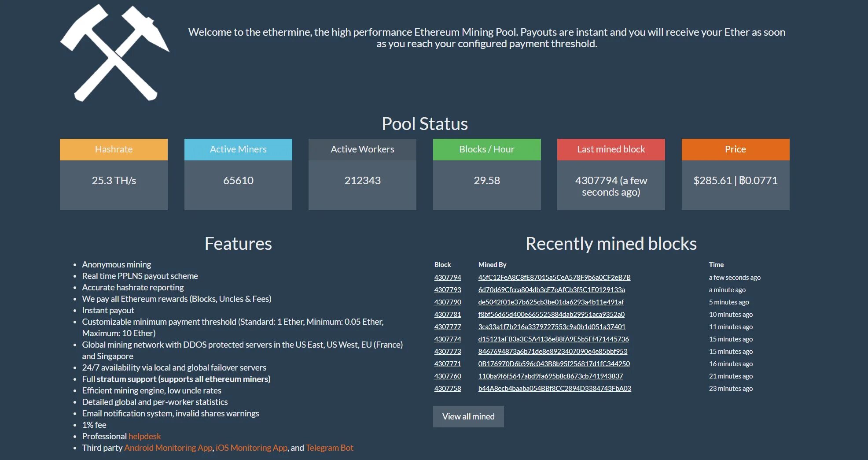Click the 'a few seconds ago' time cell

[x=735, y=278]
